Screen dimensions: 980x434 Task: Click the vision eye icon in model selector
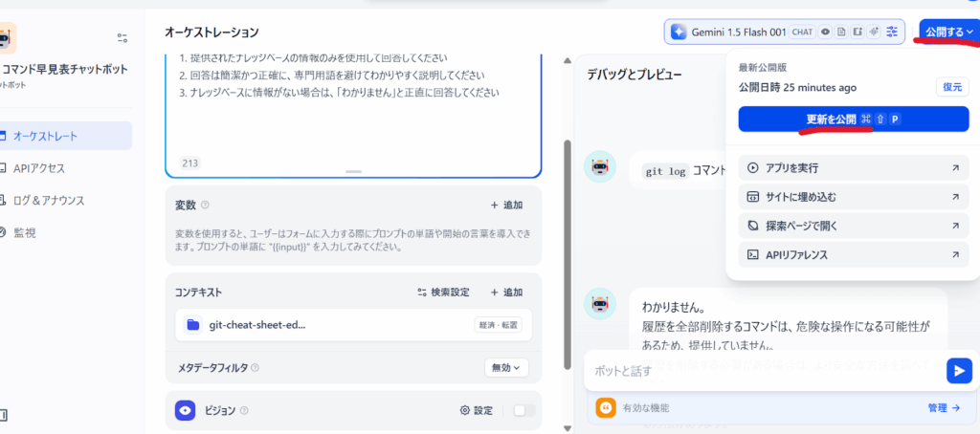point(826,32)
